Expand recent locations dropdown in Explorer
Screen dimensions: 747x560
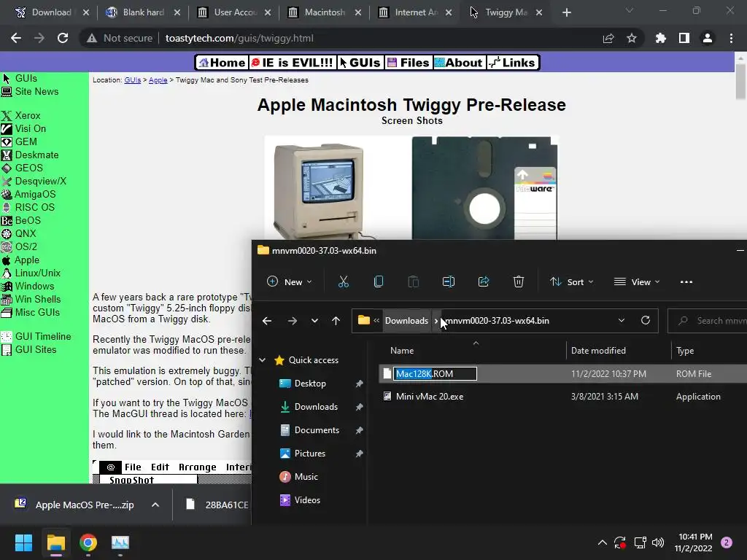point(314,321)
